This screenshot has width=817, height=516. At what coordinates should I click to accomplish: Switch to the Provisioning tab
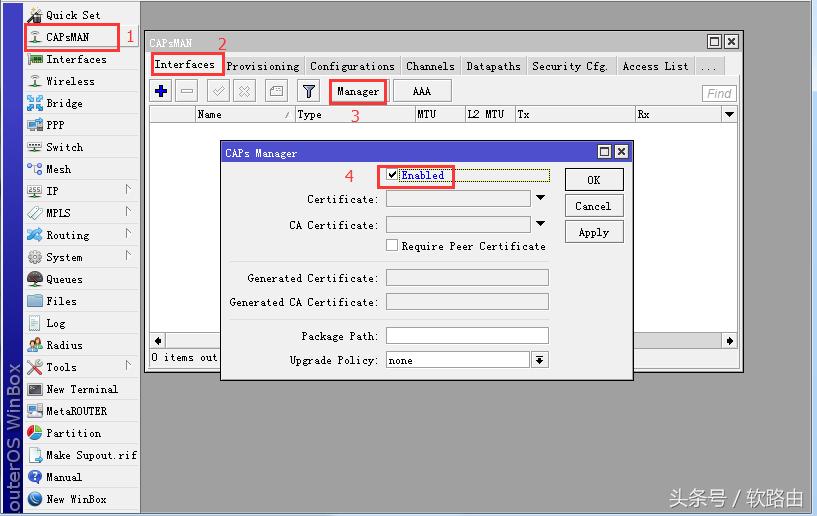click(262, 66)
